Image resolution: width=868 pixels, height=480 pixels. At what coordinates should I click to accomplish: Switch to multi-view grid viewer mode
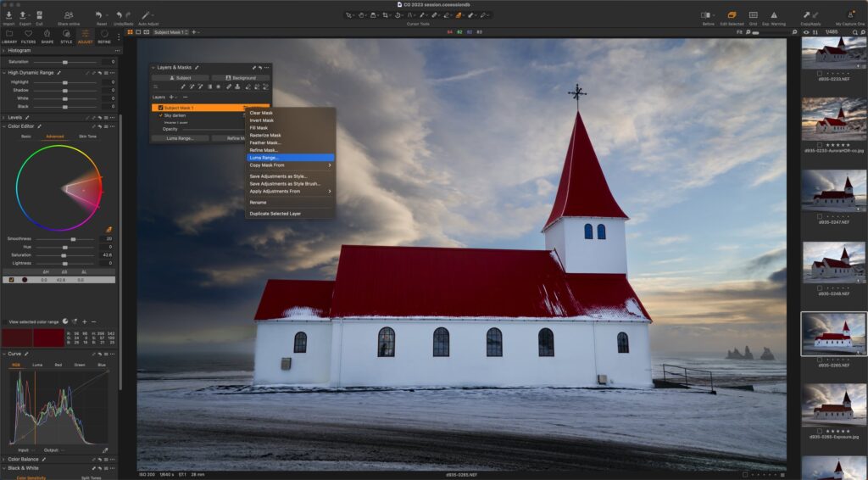pyautogui.click(x=130, y=32)
